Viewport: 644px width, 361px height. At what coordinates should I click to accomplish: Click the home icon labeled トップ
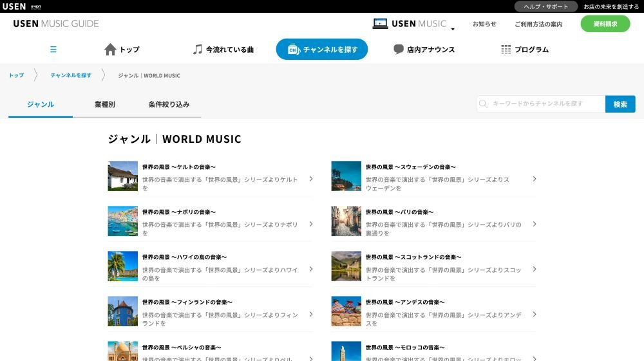110,50
